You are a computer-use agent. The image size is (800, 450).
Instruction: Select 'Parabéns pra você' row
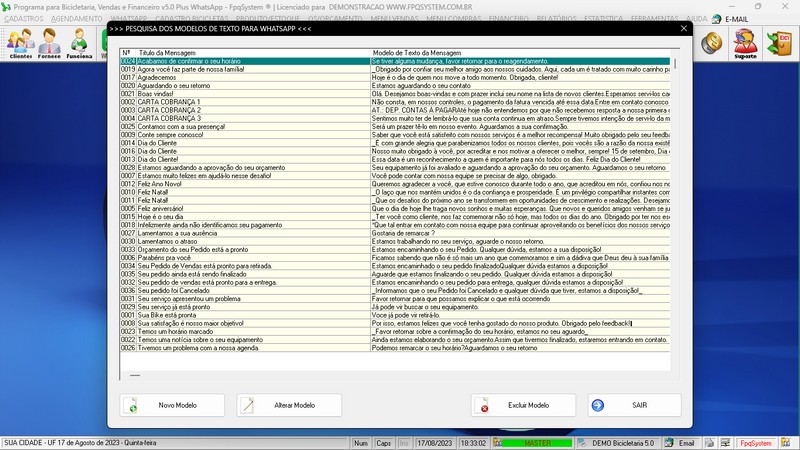[x=395, y=258]
